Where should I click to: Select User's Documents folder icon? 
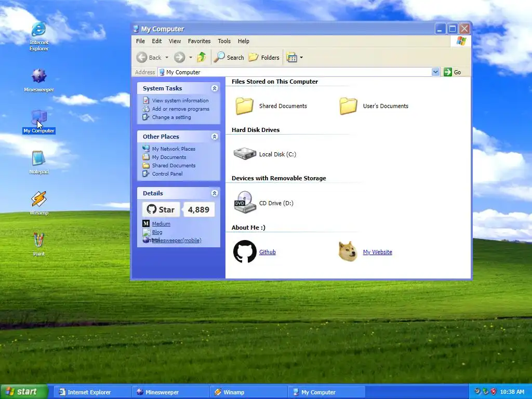coord(348,106)
